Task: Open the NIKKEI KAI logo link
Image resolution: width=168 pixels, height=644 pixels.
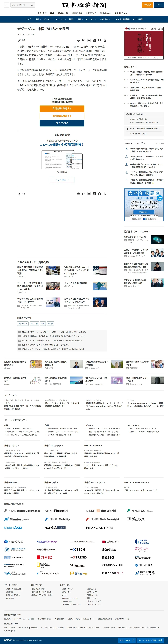Action: (144, 565)
